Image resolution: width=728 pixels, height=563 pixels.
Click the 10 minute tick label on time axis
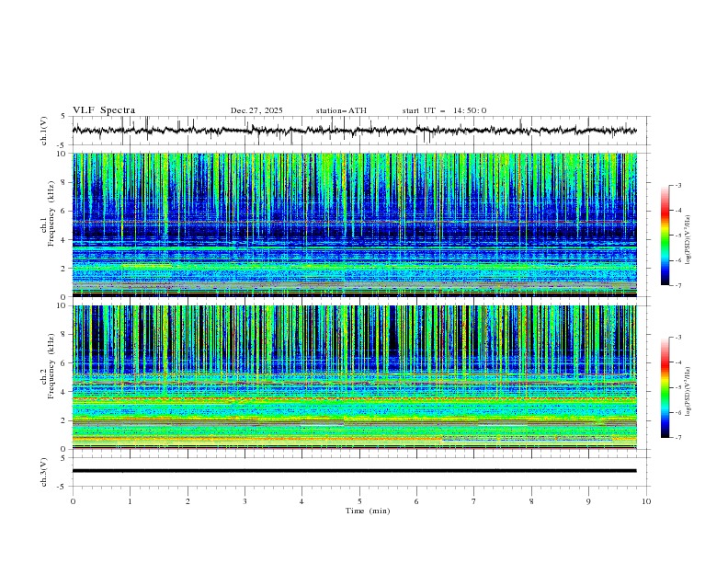pos(646,501)
